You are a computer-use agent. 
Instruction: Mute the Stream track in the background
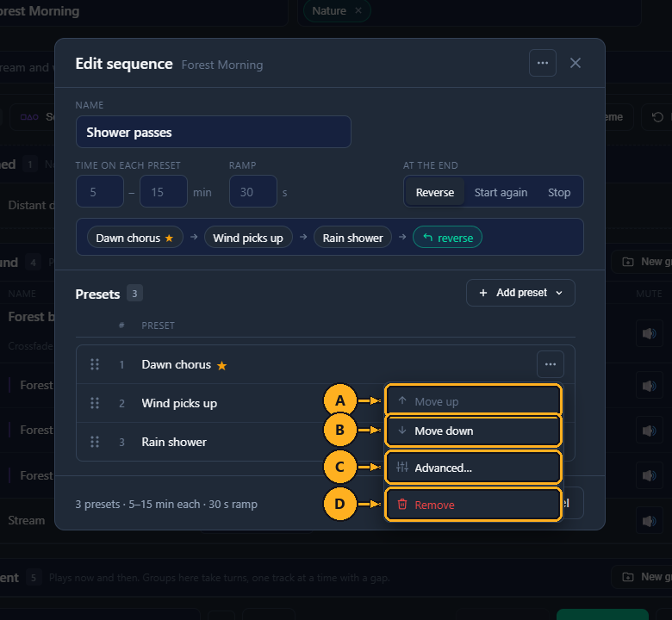click(650, 521)
